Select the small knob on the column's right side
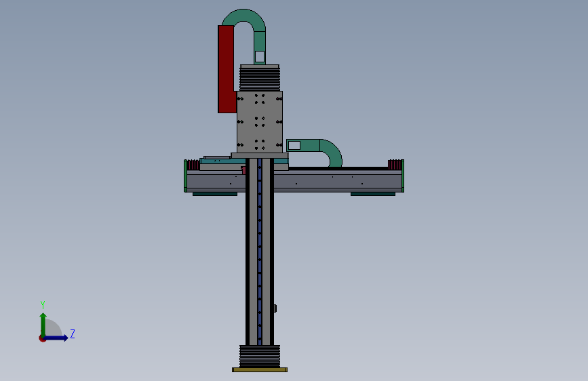The height and width of the screenshot is (381, 588). [x=275, y=308]
